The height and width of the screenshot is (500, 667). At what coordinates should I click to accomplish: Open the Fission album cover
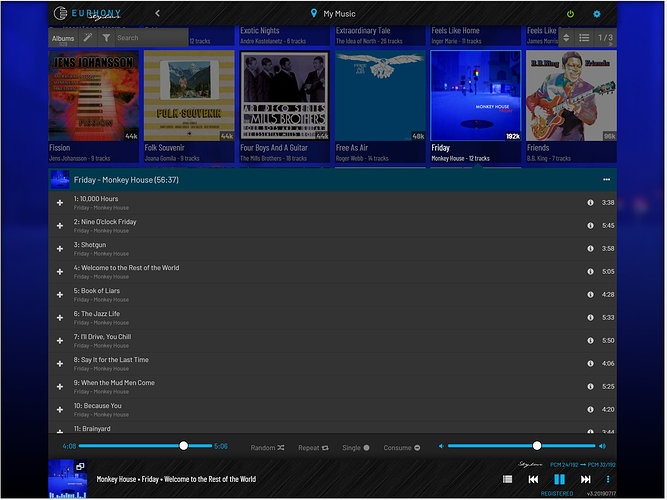(x=94, y=96)
